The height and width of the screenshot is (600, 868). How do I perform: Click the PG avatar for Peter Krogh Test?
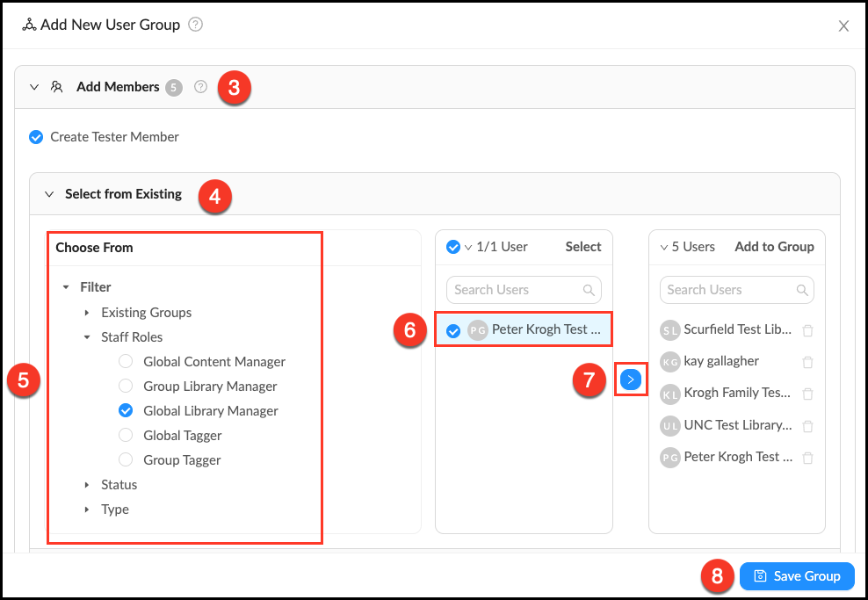(477, 329)
